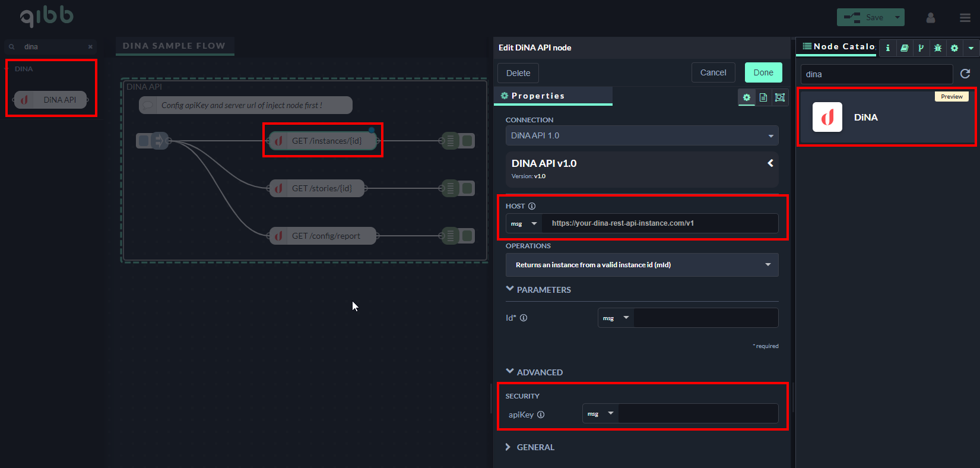Toggle debug node for GET /stories/{id}
Image resolution: width=980 pixels, height=468 pixels.
coord(468,188)
